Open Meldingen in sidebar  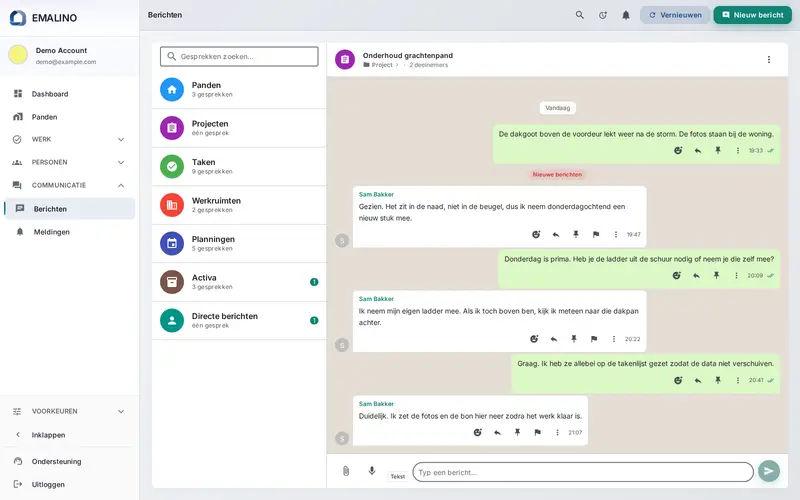pos(69,232)
